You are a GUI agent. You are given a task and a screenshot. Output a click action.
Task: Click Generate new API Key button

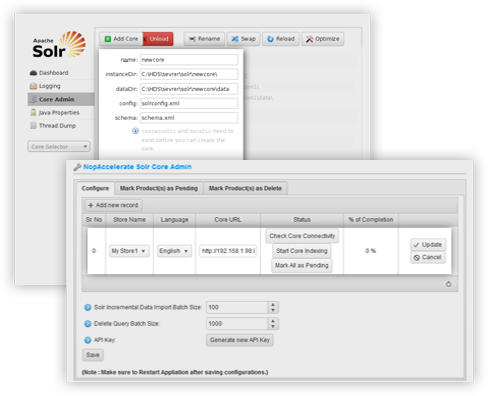[240, 340]
